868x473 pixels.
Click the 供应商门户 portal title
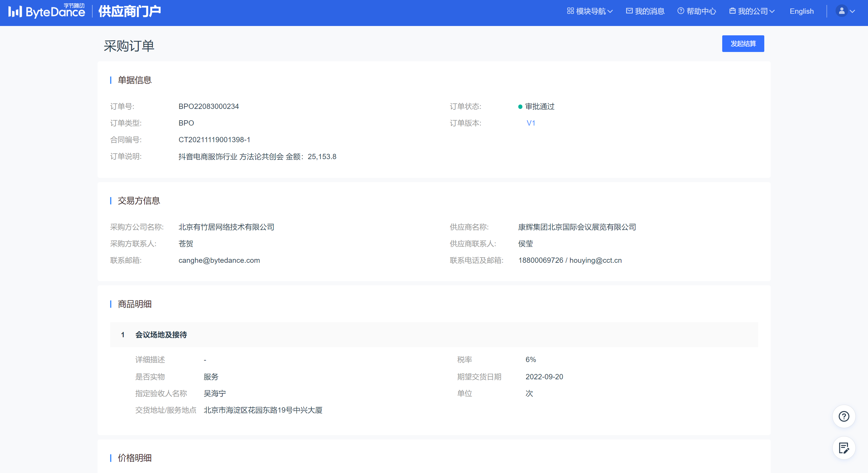[x=130, y=12]
